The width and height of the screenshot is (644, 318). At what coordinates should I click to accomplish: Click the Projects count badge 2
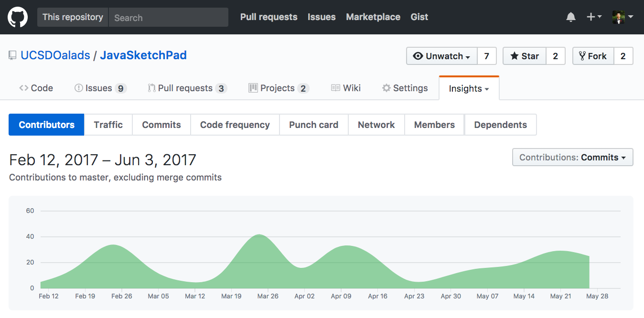303,88
